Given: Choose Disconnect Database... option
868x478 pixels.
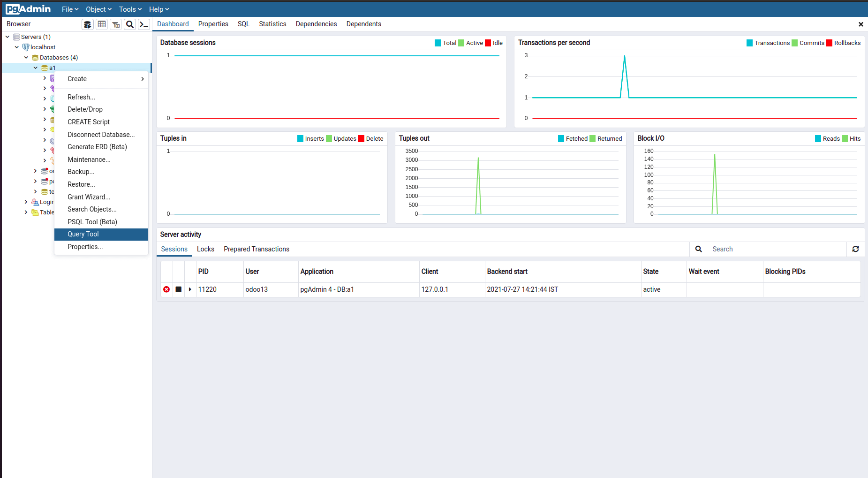Looking at the screenshot, I should tap(101, 135).
